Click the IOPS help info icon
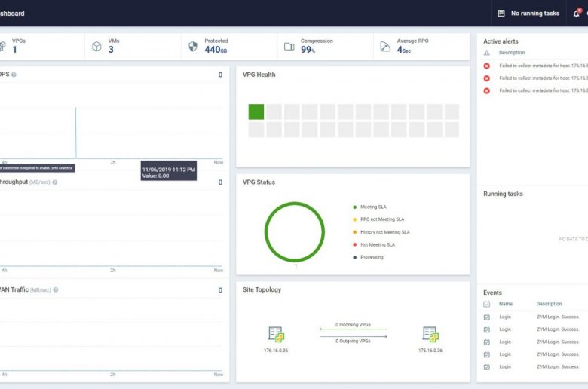The width and height of the screenshot is (588, 389). click(14, 75)
